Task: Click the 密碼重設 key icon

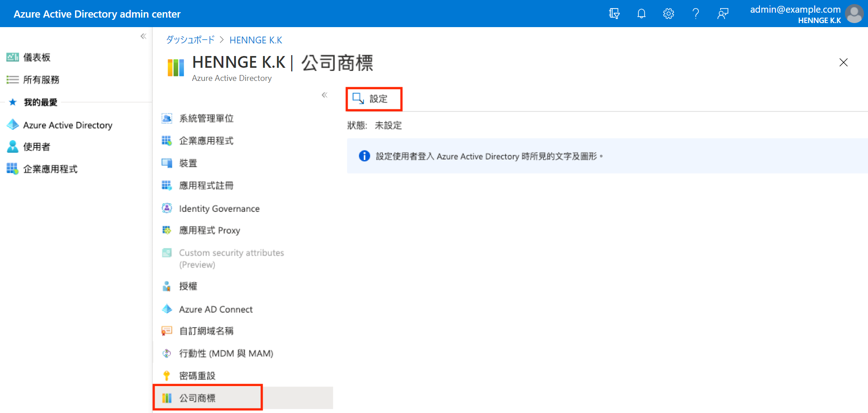Action: 167,375
